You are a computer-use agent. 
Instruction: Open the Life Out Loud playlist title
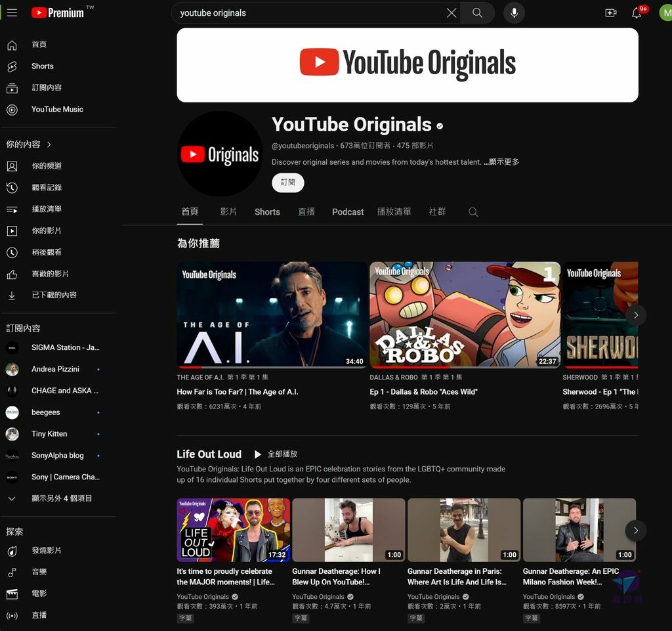click(209, 454)
